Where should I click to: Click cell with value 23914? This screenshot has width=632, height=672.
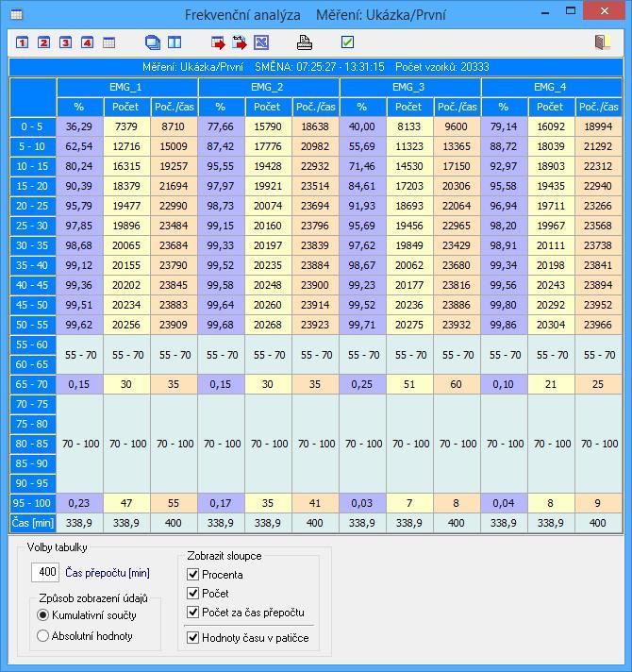[x=316, y=305]
